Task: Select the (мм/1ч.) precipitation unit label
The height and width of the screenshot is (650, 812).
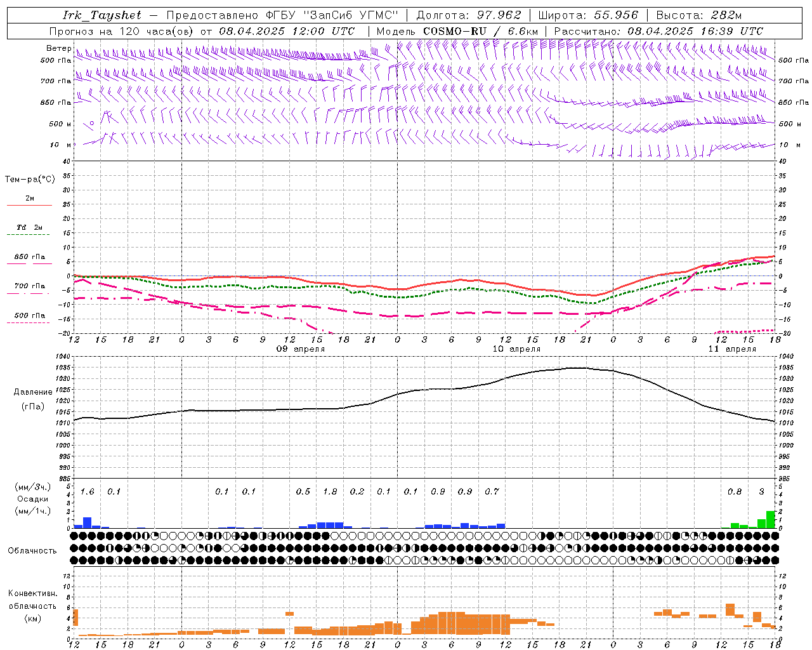Action: click(32, 511)
